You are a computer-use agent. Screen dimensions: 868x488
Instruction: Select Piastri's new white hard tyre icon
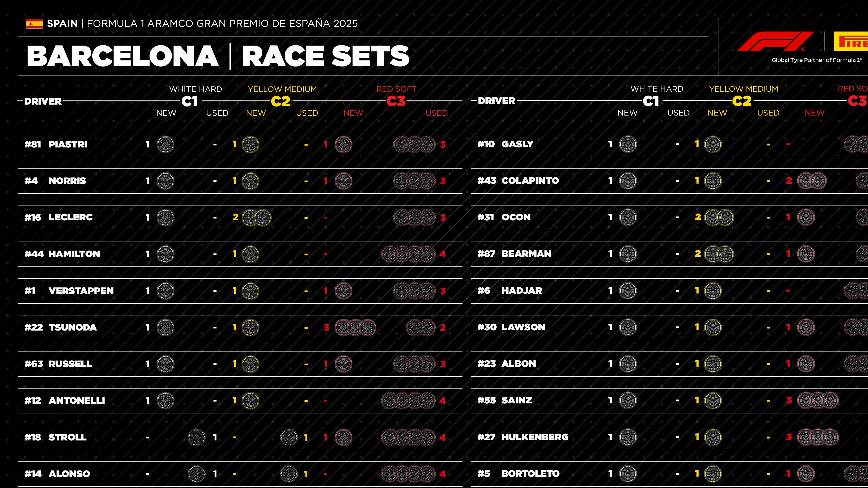[x=165, y=144]
